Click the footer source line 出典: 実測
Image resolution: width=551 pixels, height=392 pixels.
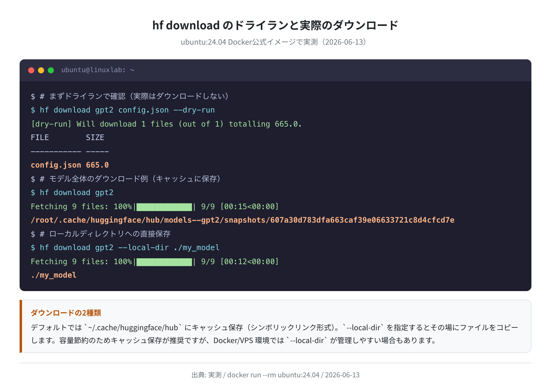click(x=275, y=375)
